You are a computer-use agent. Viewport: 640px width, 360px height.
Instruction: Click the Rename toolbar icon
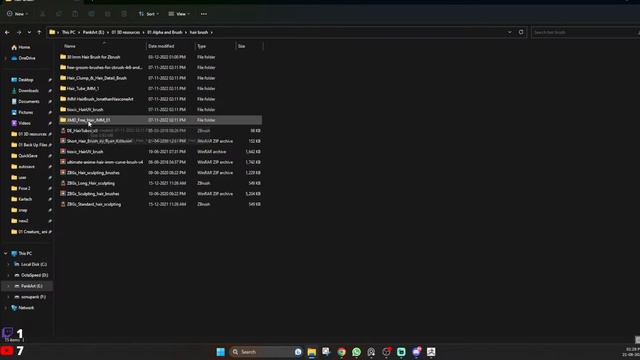click(x=91, y=14)
